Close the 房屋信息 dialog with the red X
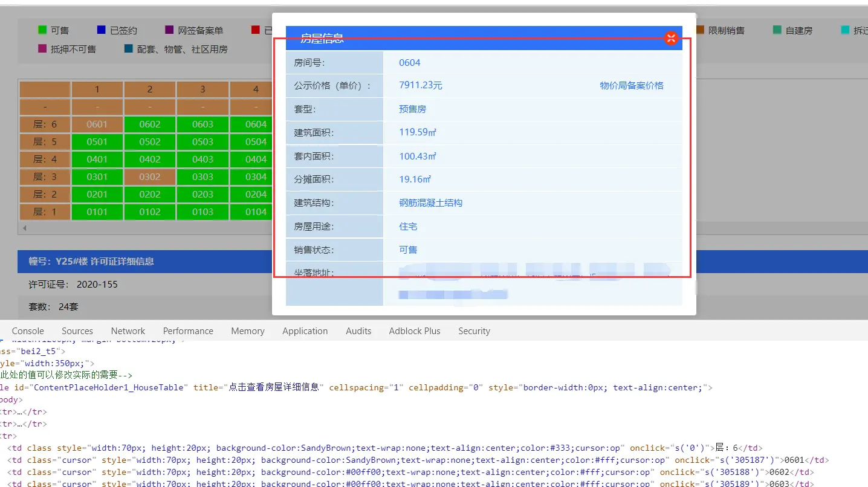 (x=671, y=38)
